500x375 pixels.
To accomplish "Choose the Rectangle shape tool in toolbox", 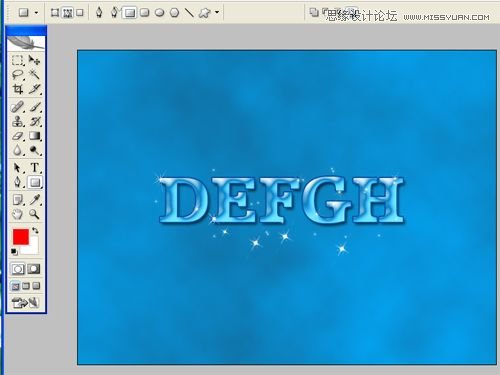I will 34,182.
